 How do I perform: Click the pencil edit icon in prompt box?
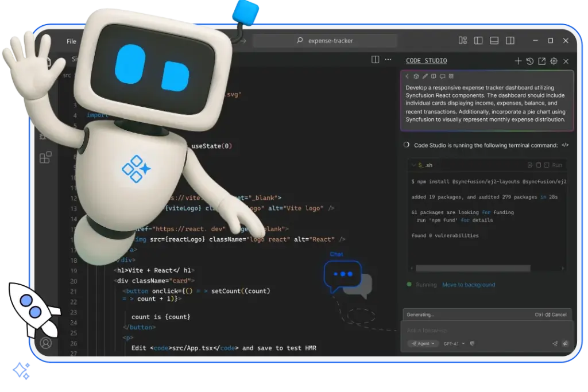pos(425,76)
